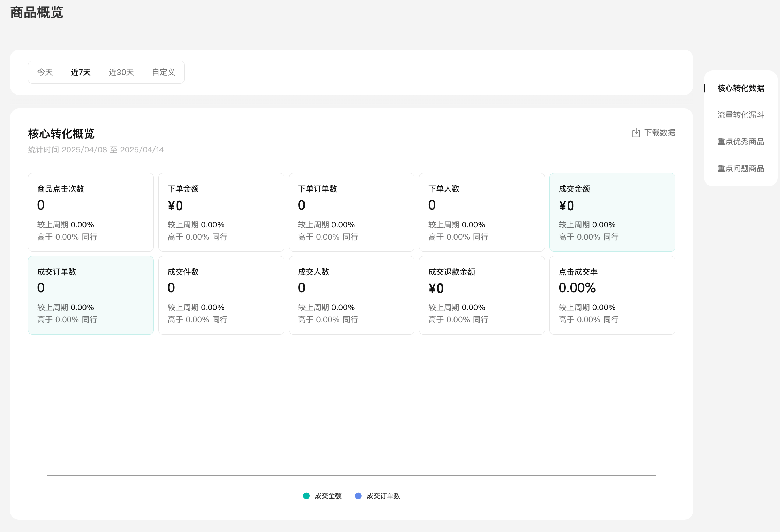The width and height of the screenshot is (780, 532).
Task: Switch to 近7天 time range
Action: (x=81, y=72)
